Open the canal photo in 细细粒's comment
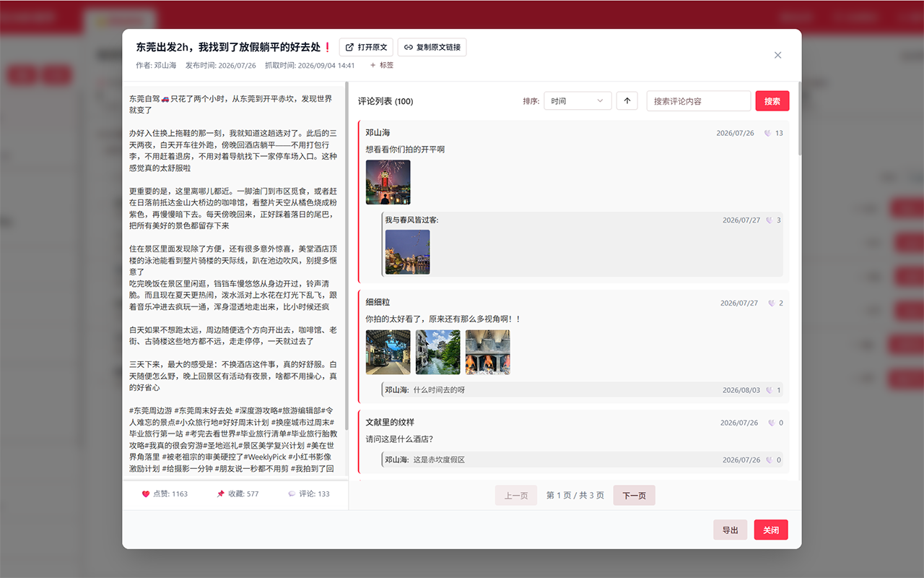924x578 pixels. point(438,352)
